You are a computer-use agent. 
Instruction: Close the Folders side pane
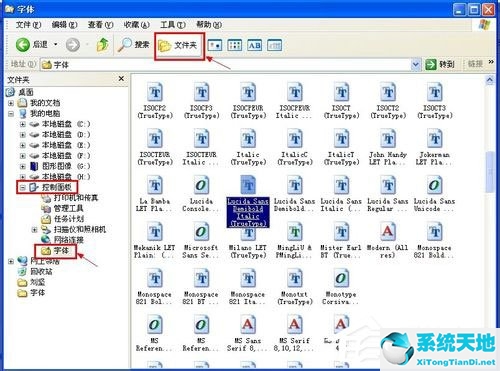[121, 78]
